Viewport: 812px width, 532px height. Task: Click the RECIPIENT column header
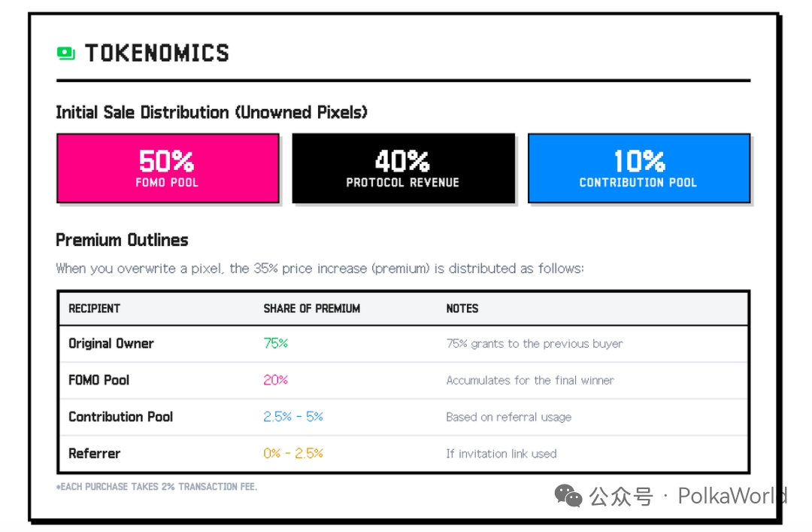pyautogui.click(x=94, y=309)
